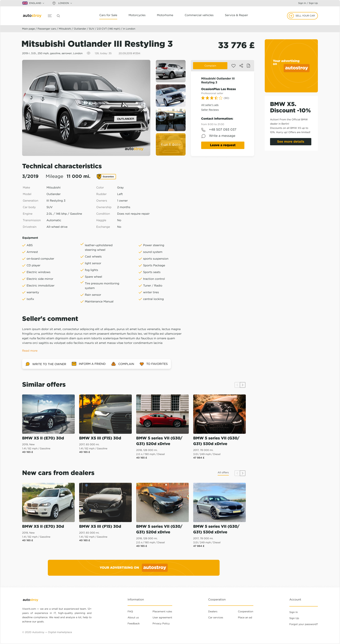Click the autostroy logo in the footer
This screenshot has width=340, height=644.
click(30, 600)
